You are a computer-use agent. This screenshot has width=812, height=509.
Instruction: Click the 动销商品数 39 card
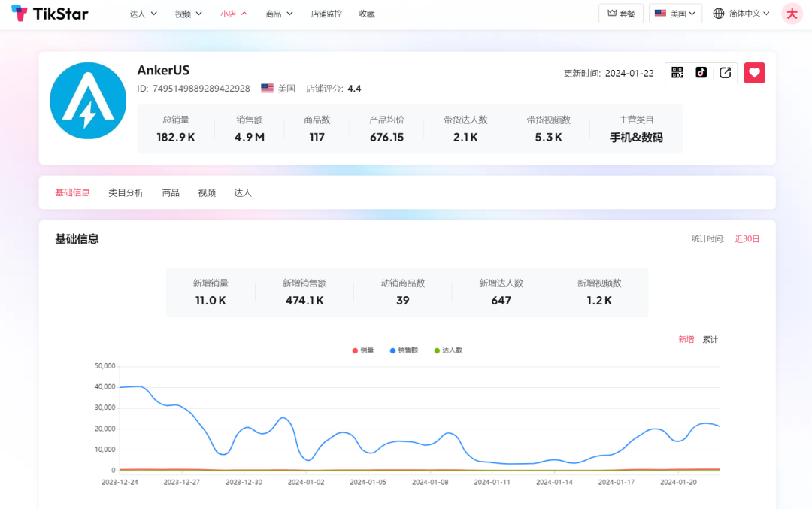coord(403,292)
